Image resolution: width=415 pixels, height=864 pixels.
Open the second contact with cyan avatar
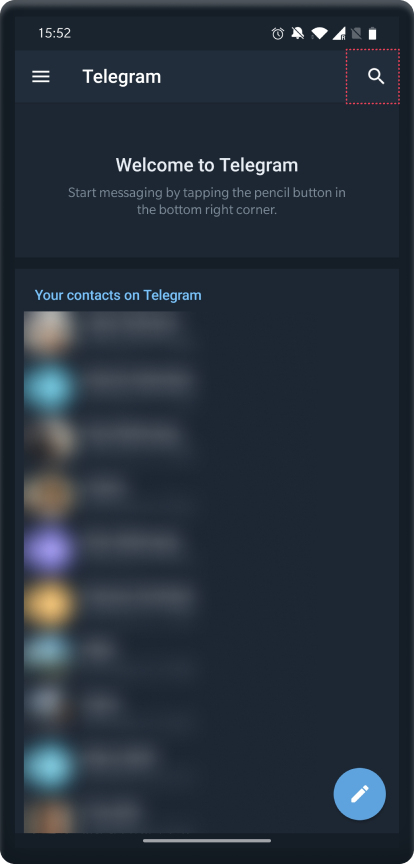48,388
